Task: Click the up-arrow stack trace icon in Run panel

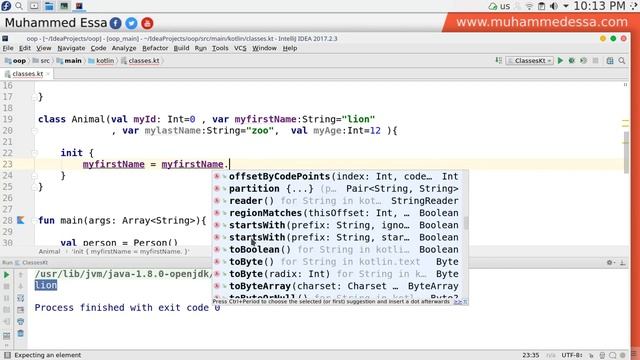Action: pyautogui.click(x=20, y=275)
